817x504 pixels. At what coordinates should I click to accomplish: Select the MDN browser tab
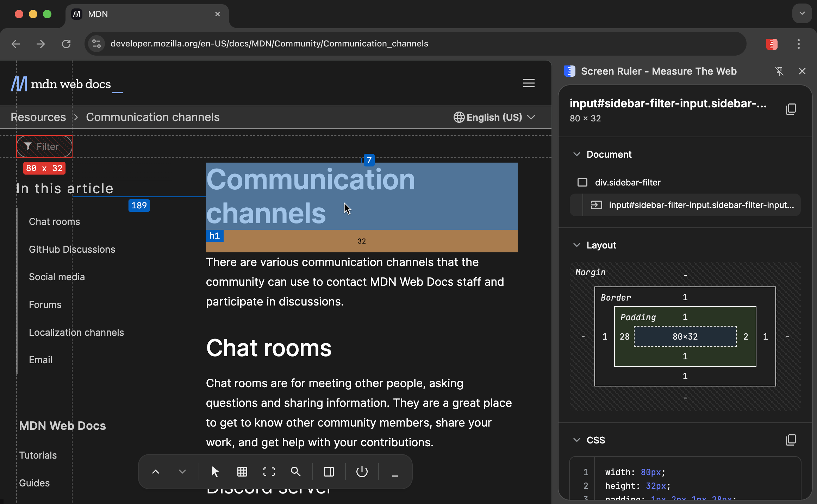(147, 14)
